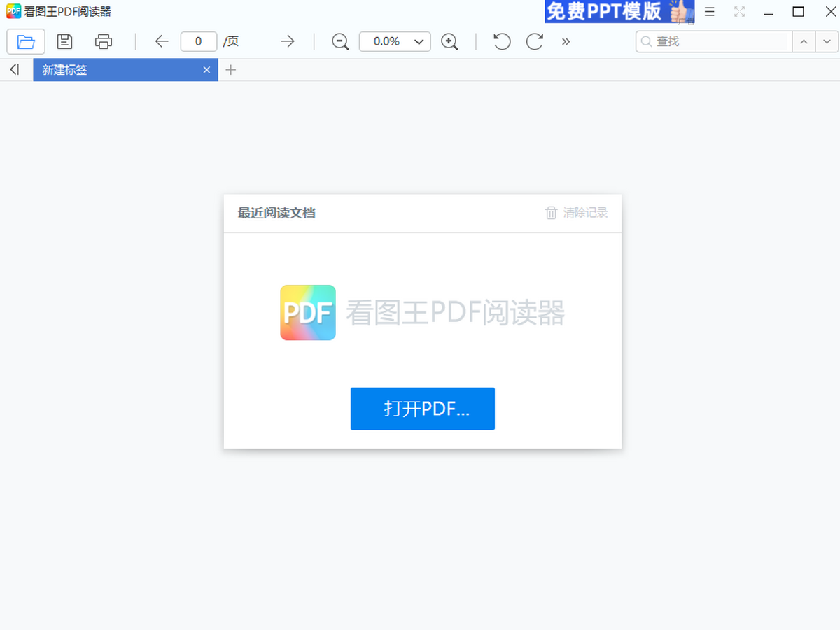The width and height of the screenshot is (840, 630).
Task: Open the zoom percentage dropdown
Action: click(x=419, y=42)
